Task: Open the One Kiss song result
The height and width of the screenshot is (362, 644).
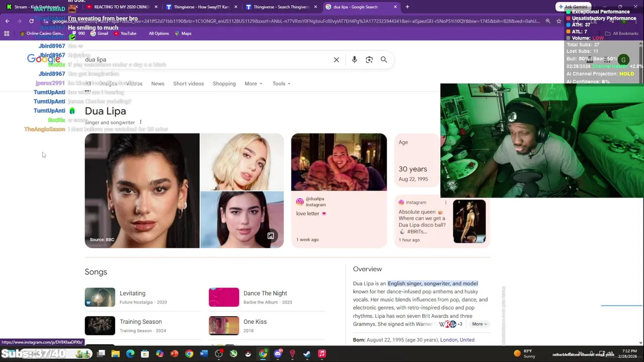Action: (x=267, y=326)
